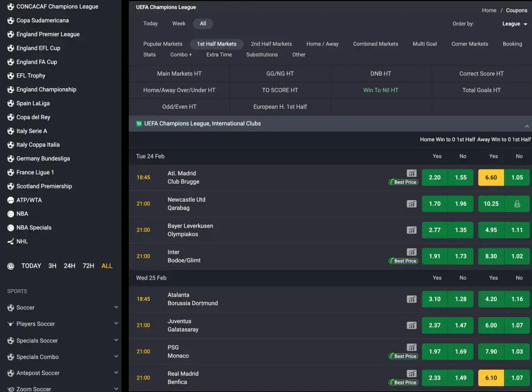
Task: Select 3.10 odds for Atalanta home Yes
Action: tap(434, 299)
